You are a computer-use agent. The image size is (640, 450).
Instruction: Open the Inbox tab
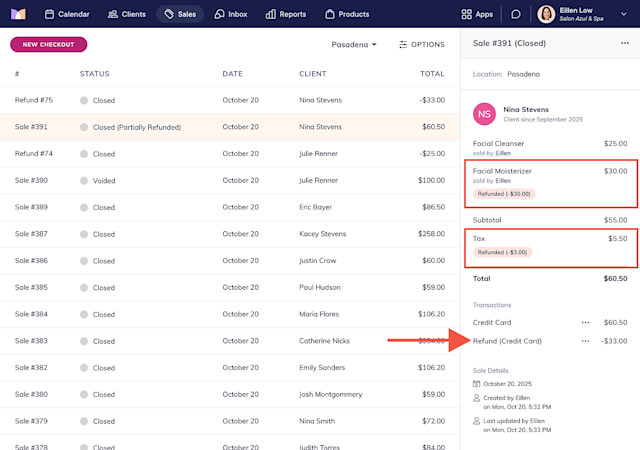(231, 14)
